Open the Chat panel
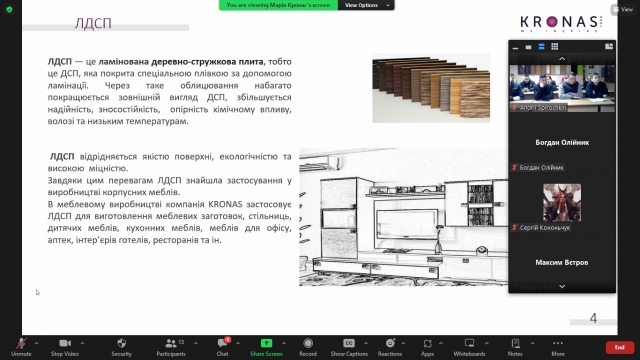Screen dimensions: 640x360 222,347
